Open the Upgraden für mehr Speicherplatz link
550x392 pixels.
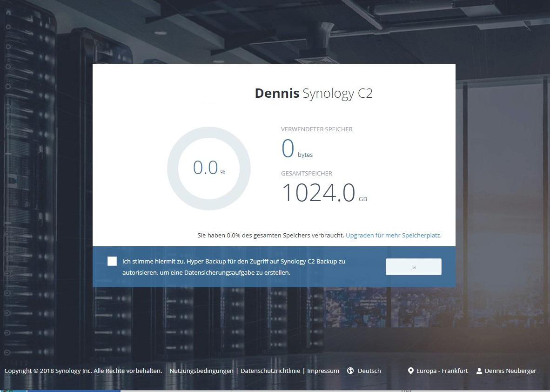(x=394, y=235)
